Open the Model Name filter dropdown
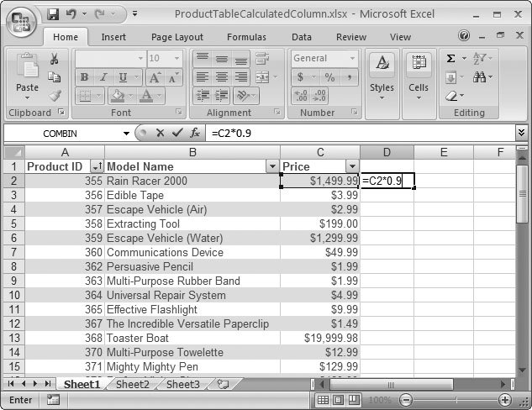The height and width of the screenshot is (410, 532). coord(272,166)
